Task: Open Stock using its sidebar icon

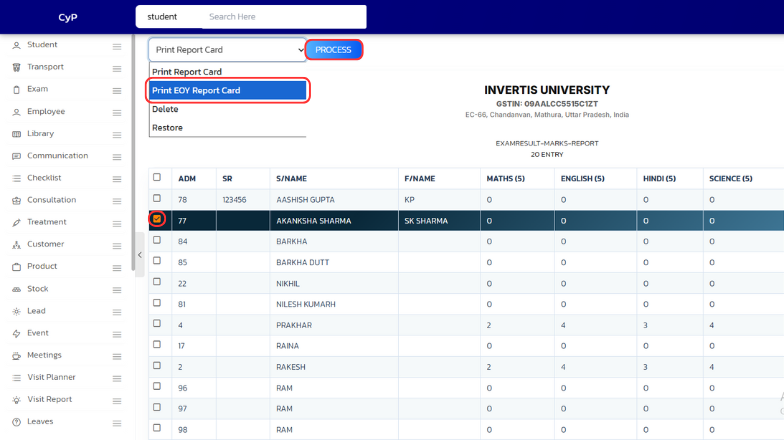Action: click(16, 289)
